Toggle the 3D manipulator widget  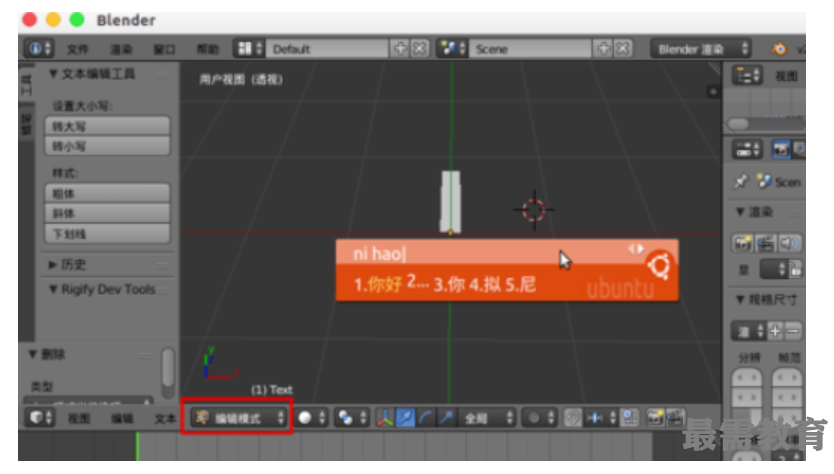click(x=385, y=418)
